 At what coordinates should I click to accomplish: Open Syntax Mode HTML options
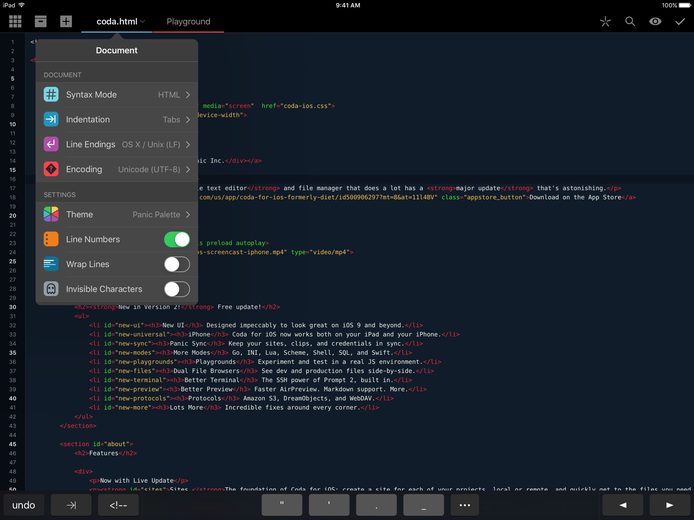pos(117,95)
